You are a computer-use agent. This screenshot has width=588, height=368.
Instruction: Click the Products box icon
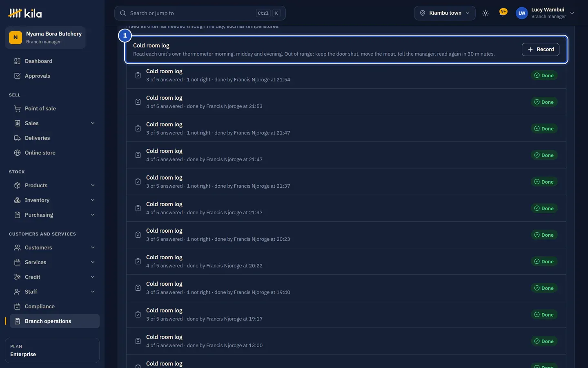point(17,185)
